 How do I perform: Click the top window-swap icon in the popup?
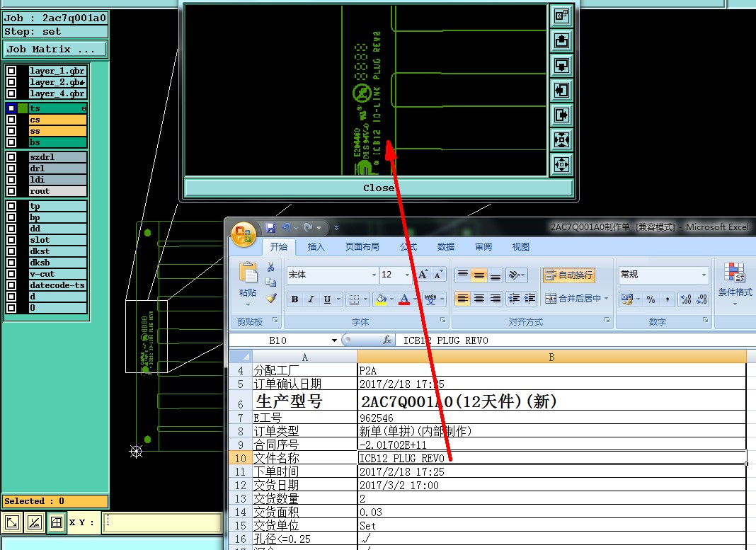tap(561, 16)
